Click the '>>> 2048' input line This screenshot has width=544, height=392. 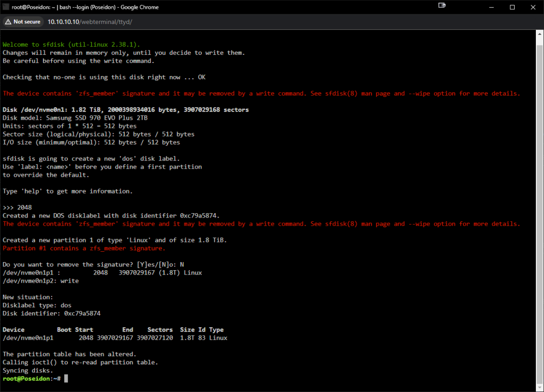[x=17, y=207]
